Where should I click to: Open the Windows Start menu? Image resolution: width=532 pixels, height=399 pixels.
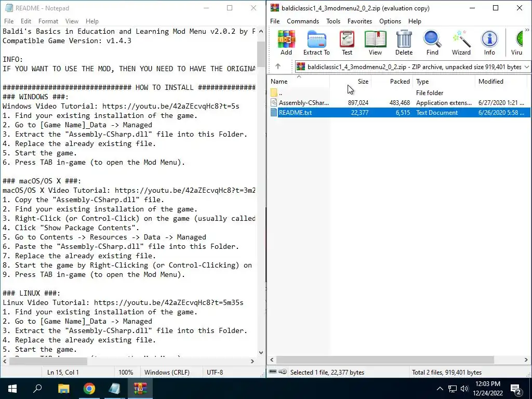[x=12, y=389]
